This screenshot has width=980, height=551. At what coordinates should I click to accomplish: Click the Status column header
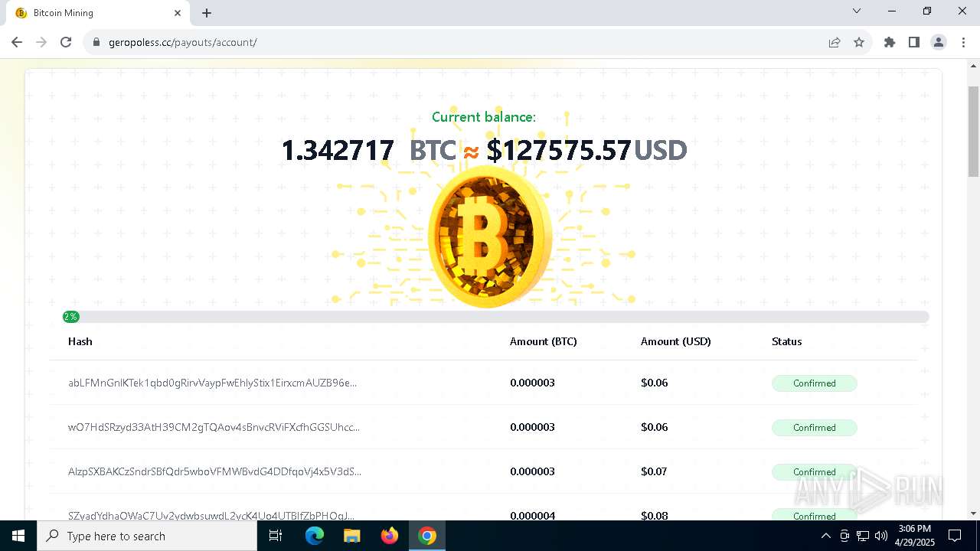[x=787, y=341]
